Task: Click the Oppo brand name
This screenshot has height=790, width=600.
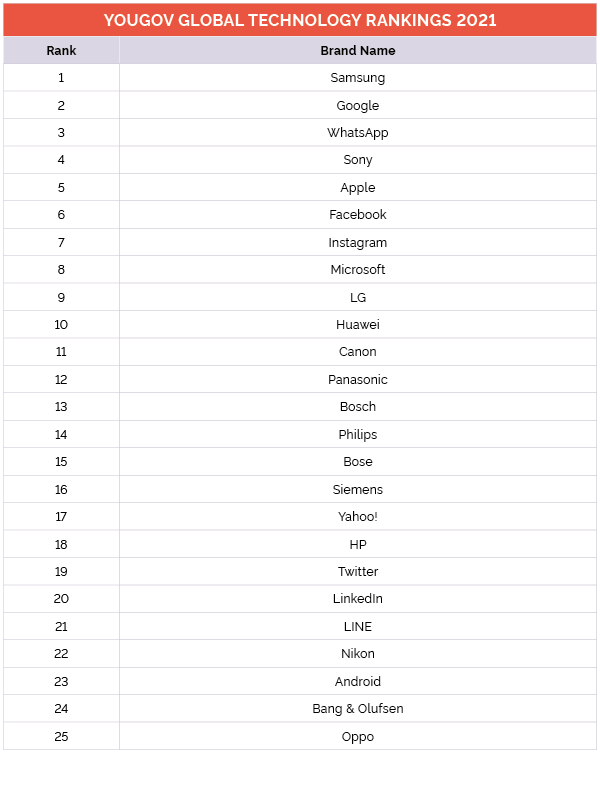Action: (358, 736)
